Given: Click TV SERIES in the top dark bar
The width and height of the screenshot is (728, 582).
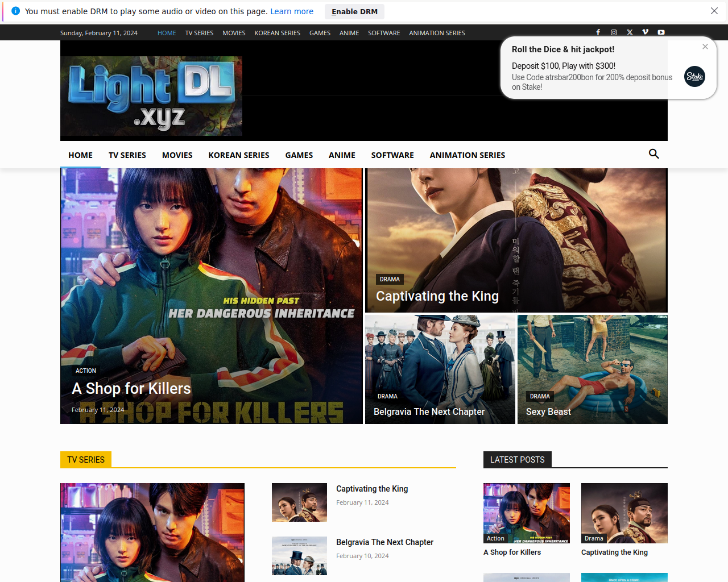Looking at the screenshot, I should pyautogui.click(x=199, y=33).
